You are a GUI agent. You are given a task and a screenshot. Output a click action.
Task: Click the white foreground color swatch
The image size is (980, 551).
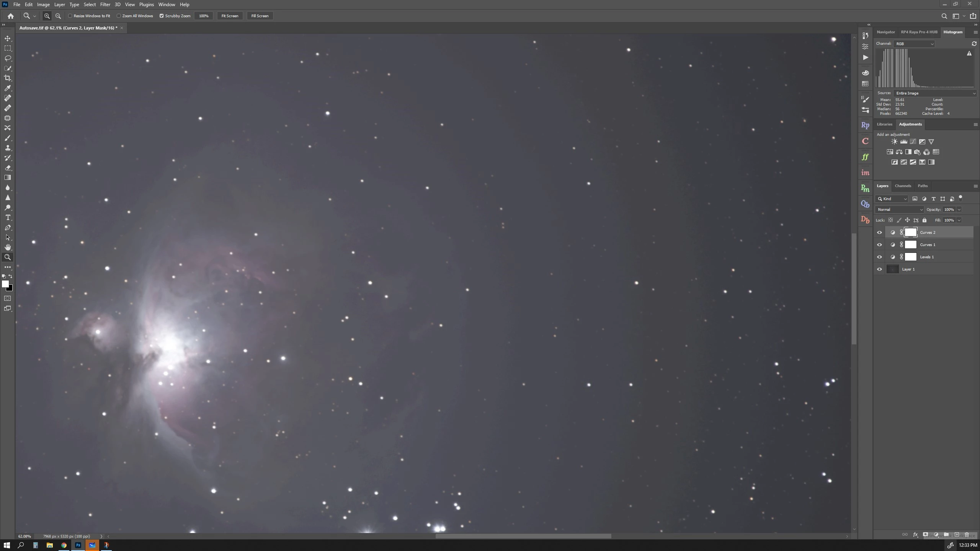pos(5,284)
